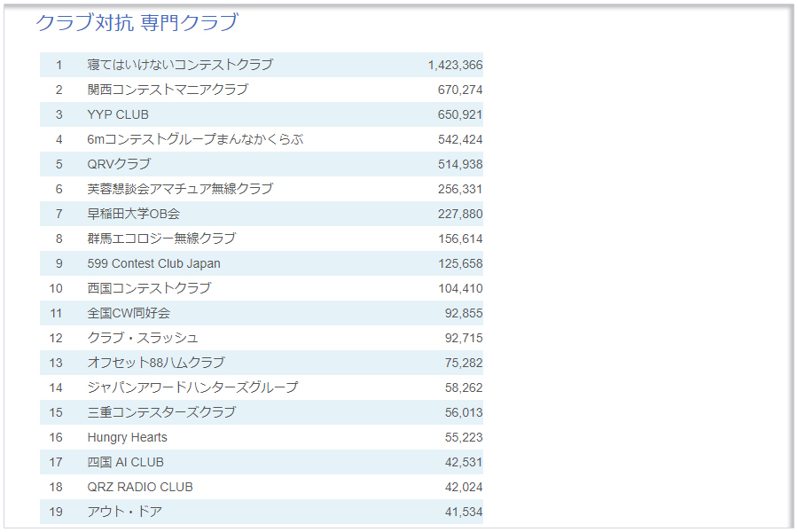This screenshot has height=532, width=798.
Task: Click the score 41,534 for アウト・ドア
Action: 464,512
